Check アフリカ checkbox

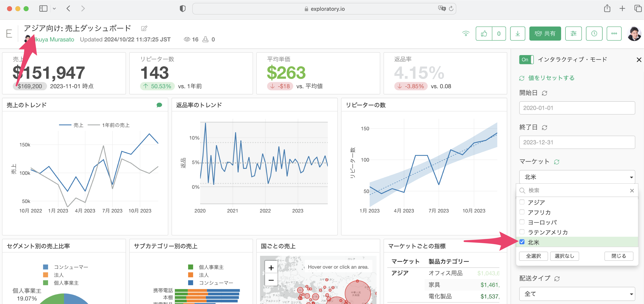coord(522,212)
